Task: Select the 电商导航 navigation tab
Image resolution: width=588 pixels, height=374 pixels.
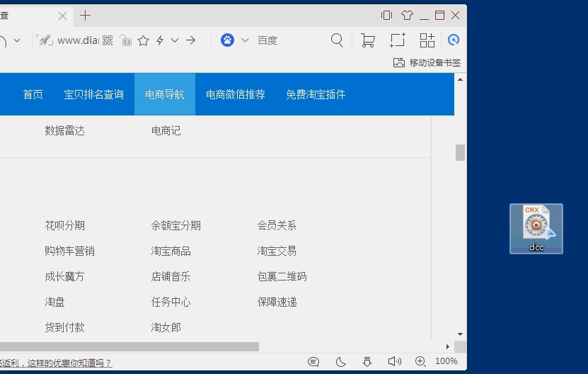Action: click(x=165, y=94)
